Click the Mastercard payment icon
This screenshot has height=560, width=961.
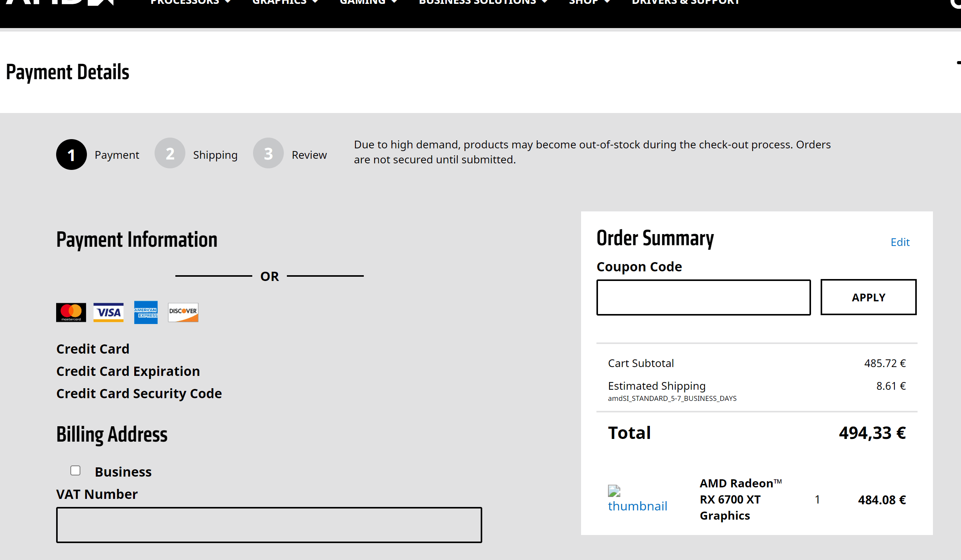click(71, 312)
